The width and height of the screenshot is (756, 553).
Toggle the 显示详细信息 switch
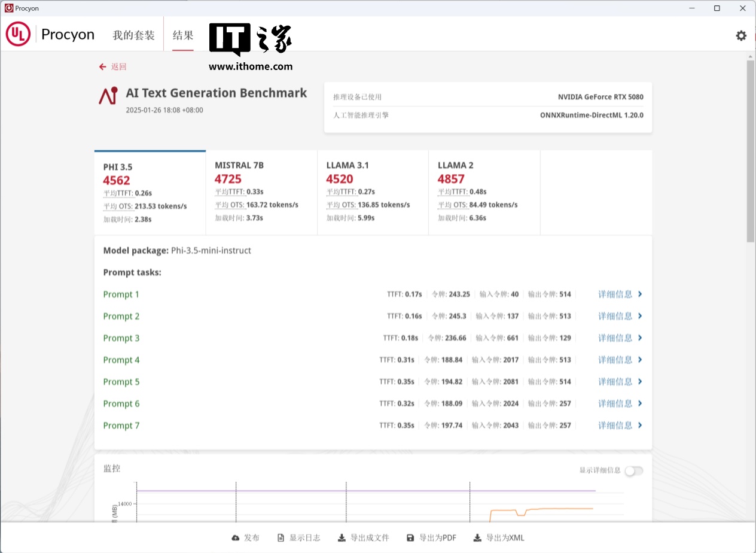coord(633,470)
